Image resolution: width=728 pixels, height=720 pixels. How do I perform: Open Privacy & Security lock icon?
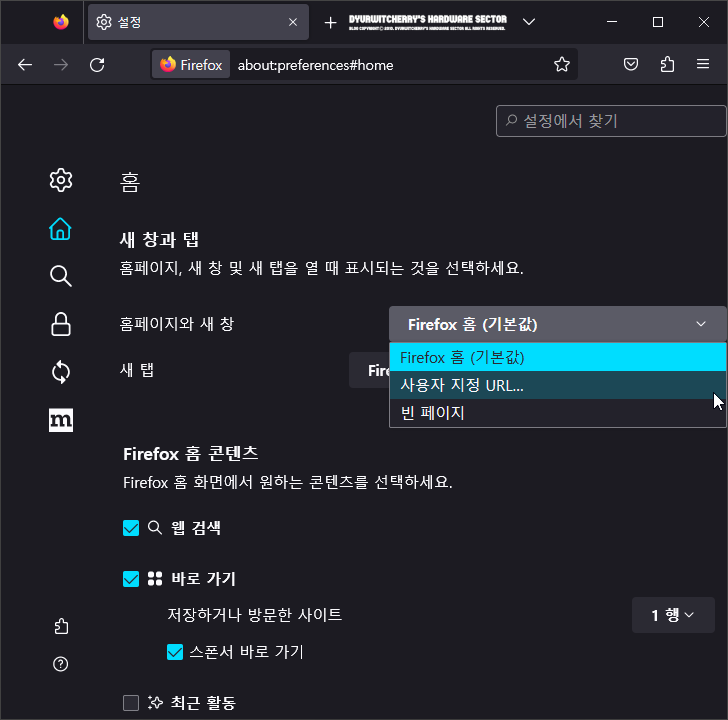point(60,324)
